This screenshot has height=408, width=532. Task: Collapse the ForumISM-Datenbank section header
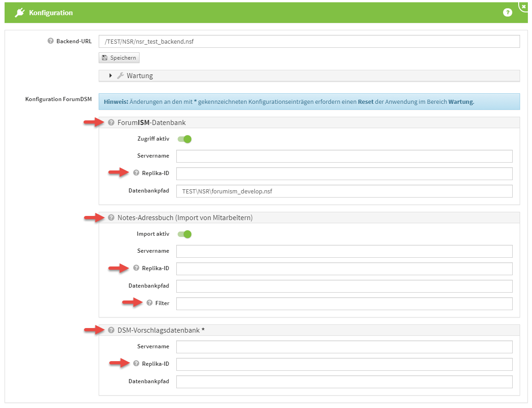pyautogui.click(x=151, y=123)
